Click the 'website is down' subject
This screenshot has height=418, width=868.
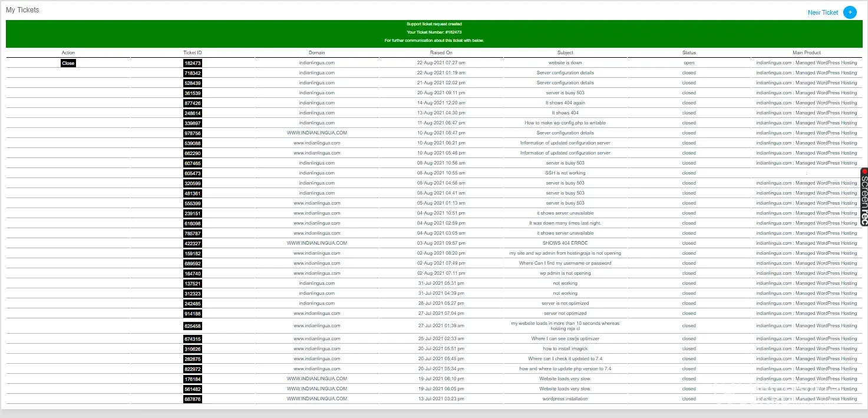click(x=565, y=62)
